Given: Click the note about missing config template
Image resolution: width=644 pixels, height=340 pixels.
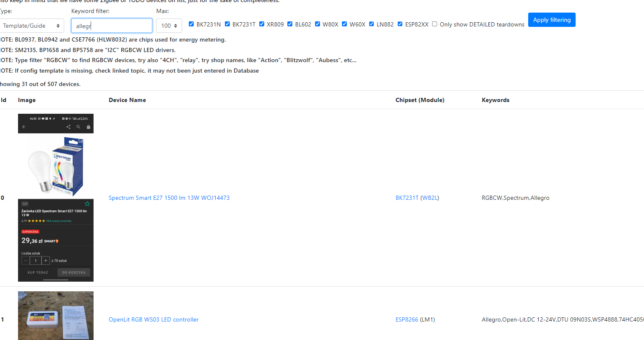Looking at the screenshot, I should point(129,71).
